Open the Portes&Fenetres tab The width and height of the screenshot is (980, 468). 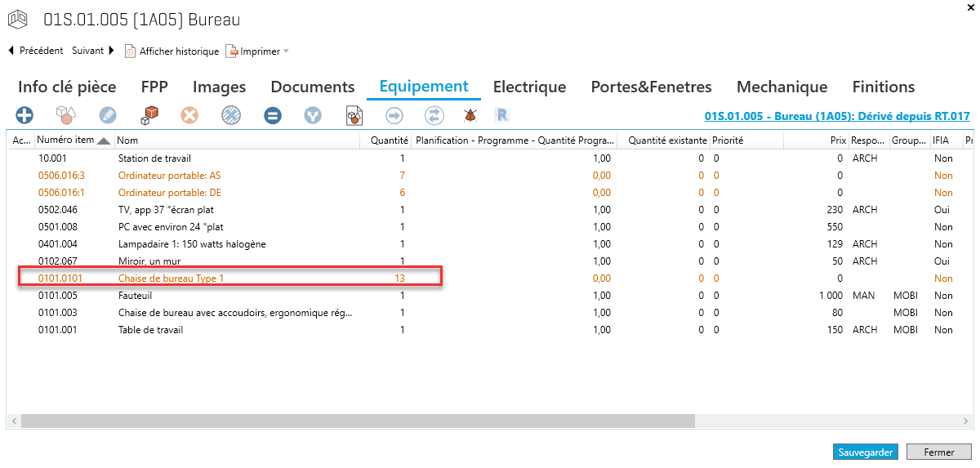pyautogui.click(x=651, y=87)
